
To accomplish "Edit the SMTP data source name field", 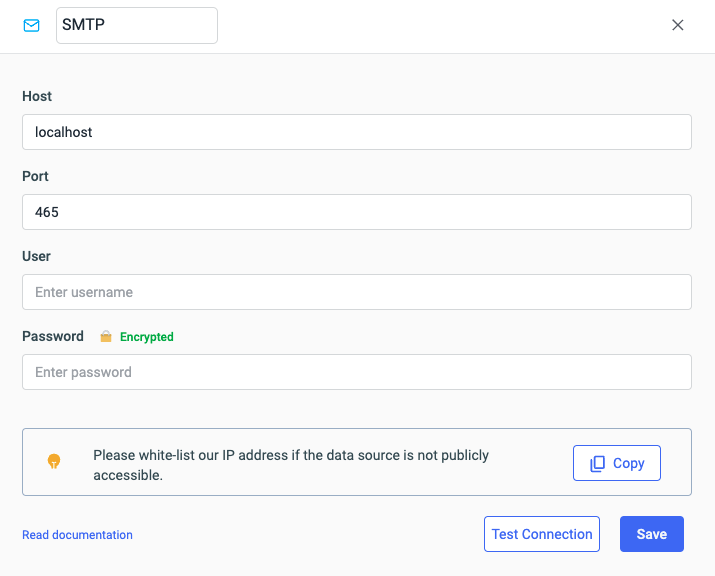I will click(137, 26).
